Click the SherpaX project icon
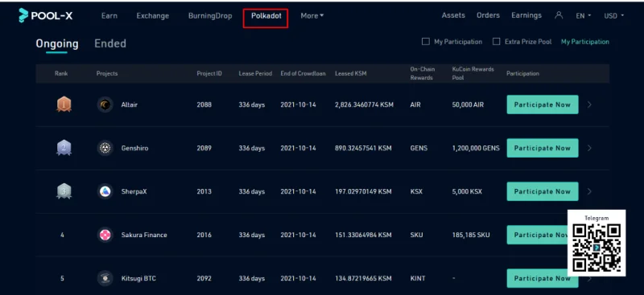 (x=105, y=191)
